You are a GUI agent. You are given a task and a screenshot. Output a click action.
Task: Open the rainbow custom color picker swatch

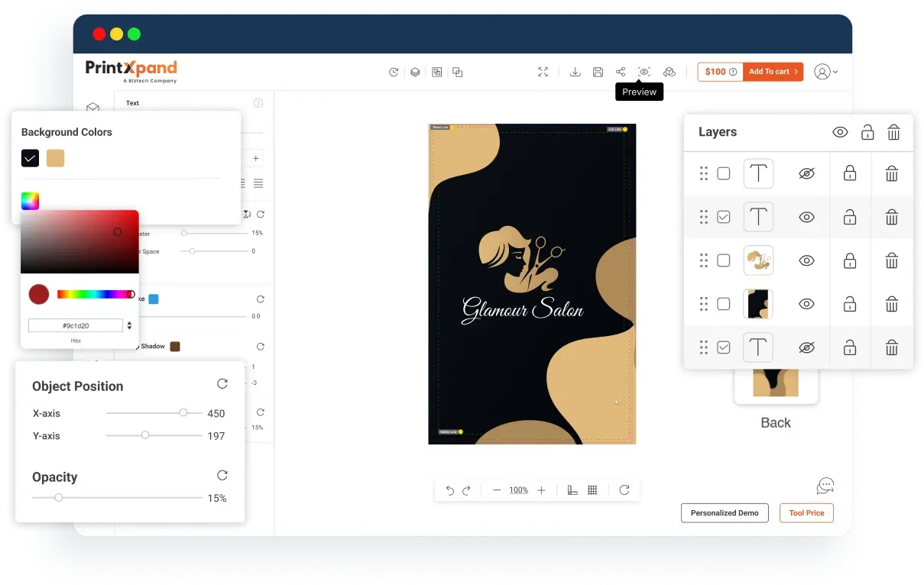pyautogui.click(x=30, y=201)
